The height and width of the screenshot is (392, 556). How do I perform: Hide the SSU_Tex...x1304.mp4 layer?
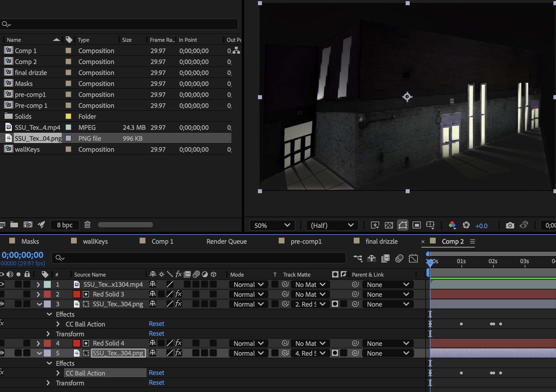[2, 284]
